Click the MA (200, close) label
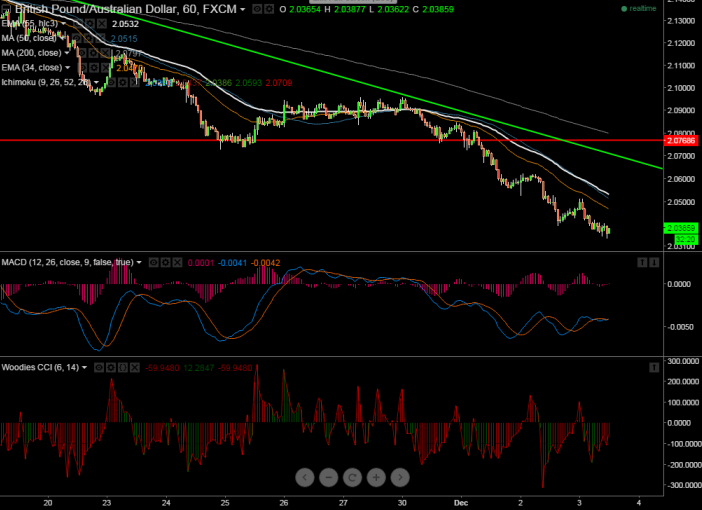This screenshot has width=702, height=510. (31, 53)
